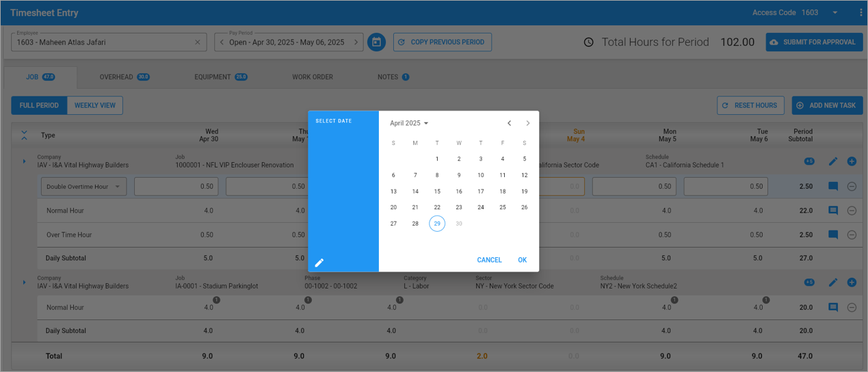The image size is (868, 372).
Task: Switch to the Notes tab
Action: click(393, 77)
